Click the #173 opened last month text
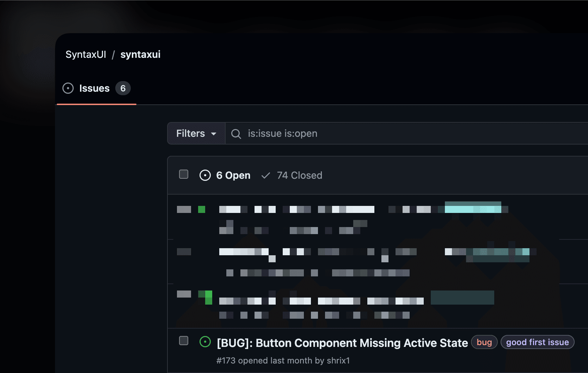The width and height of the screenshot is (588, 373). pyautogui.click(x=264, y=360)
